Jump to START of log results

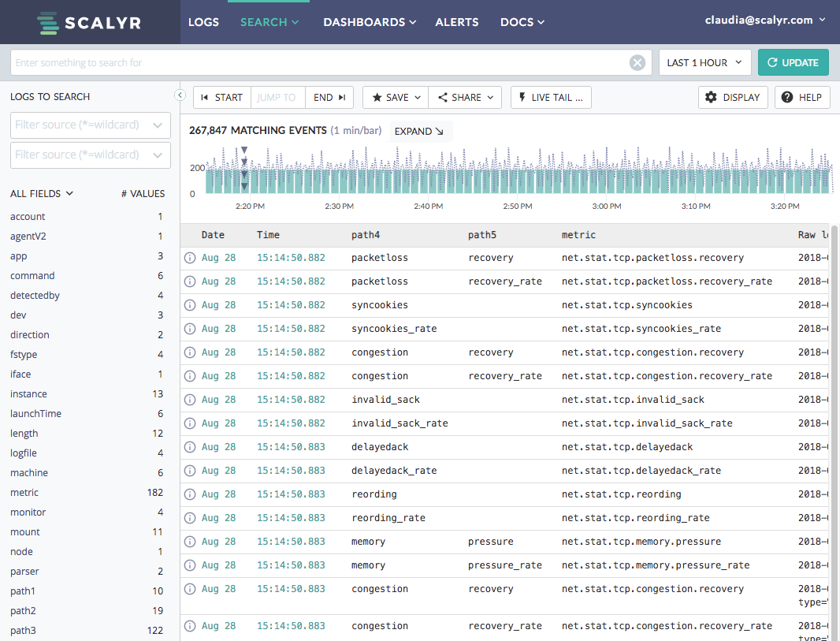point(222,98)
